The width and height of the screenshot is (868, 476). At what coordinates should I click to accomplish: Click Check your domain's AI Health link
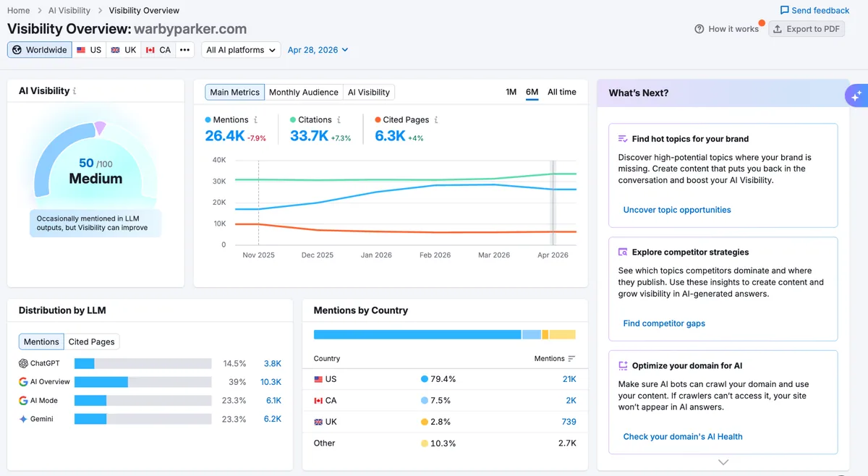(683, 437)
